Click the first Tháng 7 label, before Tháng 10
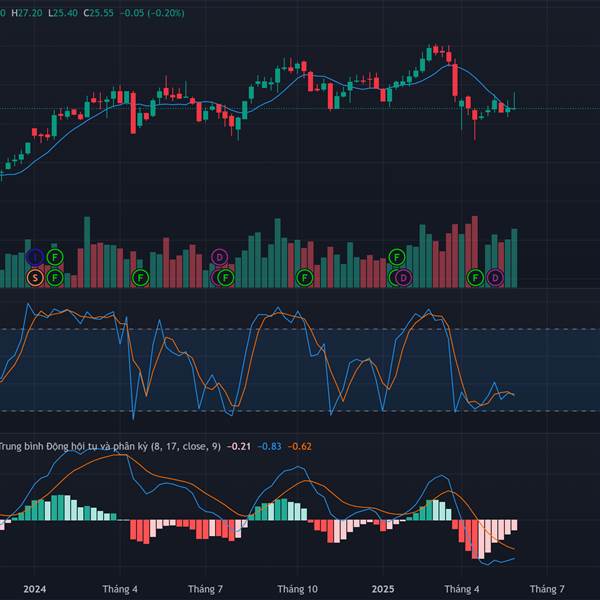The image size is (600, 600). pyautogui.click(x=205, y=589)
